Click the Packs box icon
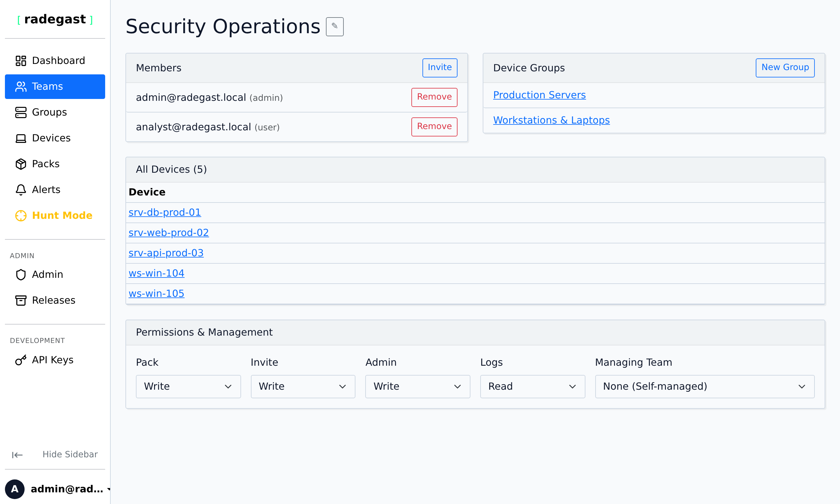This screenshot has height=504, width=840. point(21,164)
